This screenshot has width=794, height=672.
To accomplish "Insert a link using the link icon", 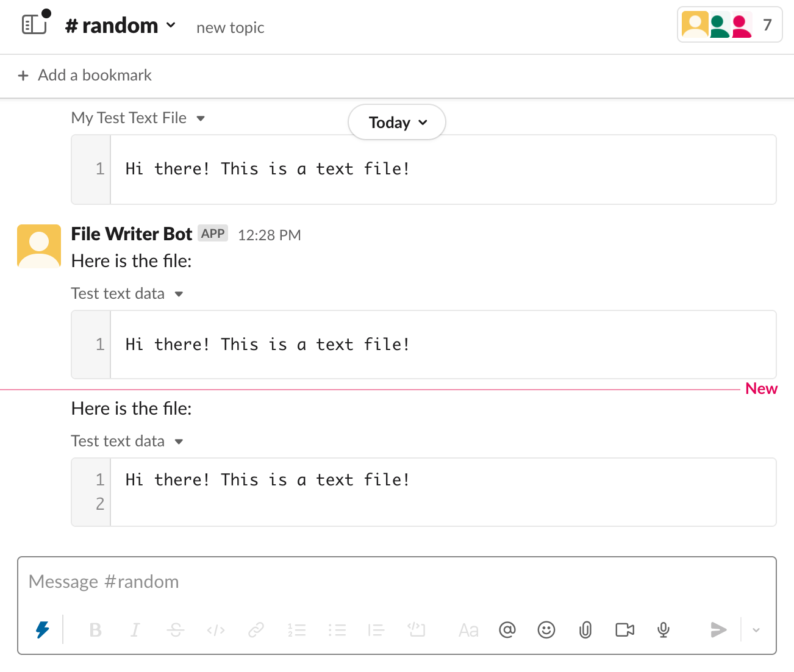I will click(256, 630).
